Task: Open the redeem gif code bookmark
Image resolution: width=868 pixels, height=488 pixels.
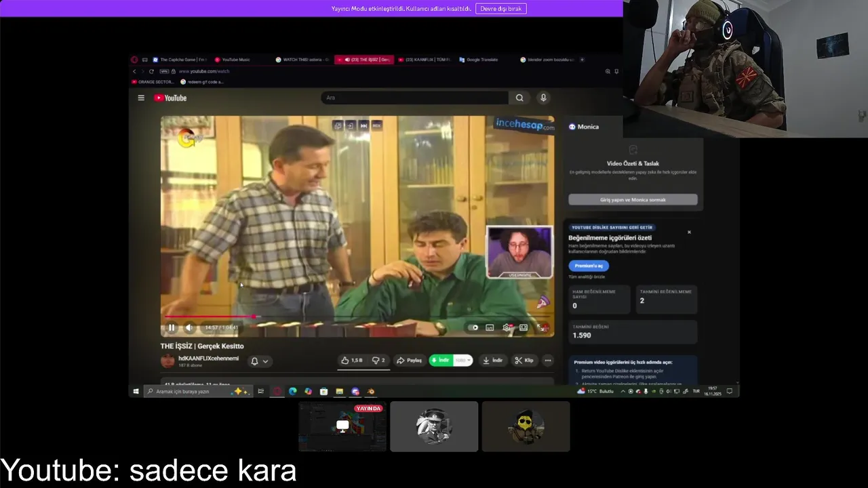Action: tap(201, 82)
